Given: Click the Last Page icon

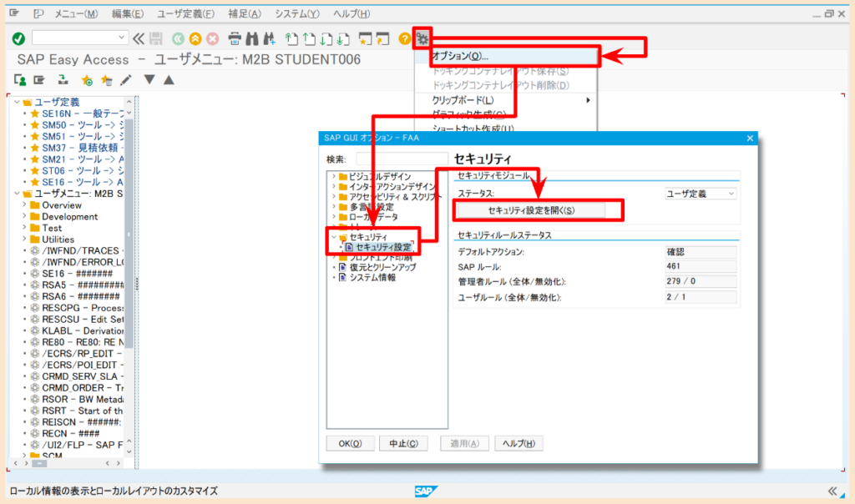Looking at the screenshot, I should 343,38.
